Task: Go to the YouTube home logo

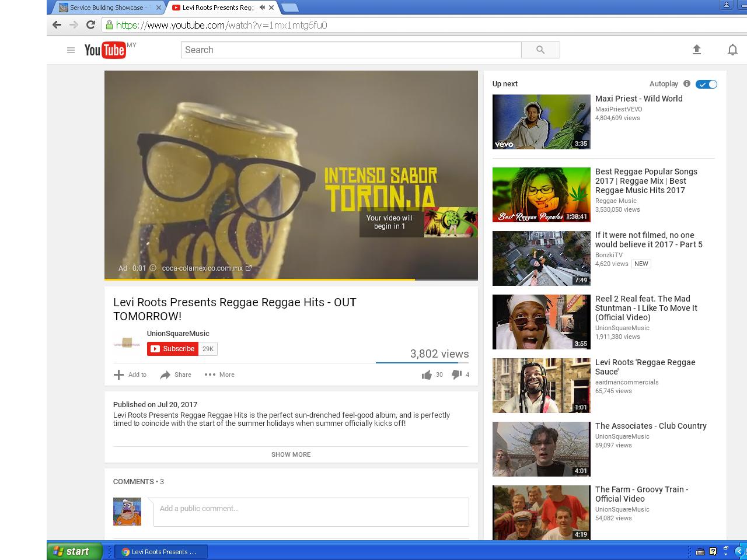Action: coord(105,50)
